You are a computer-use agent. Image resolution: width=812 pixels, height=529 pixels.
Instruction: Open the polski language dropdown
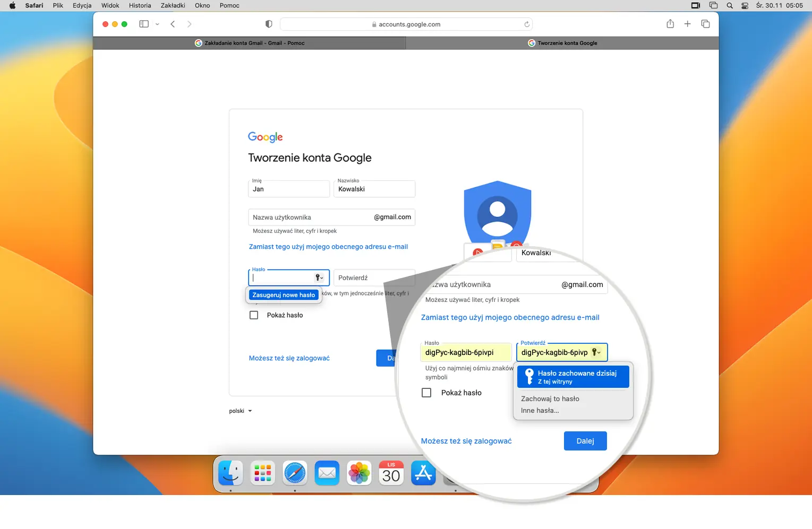click(x=241, y=411)
